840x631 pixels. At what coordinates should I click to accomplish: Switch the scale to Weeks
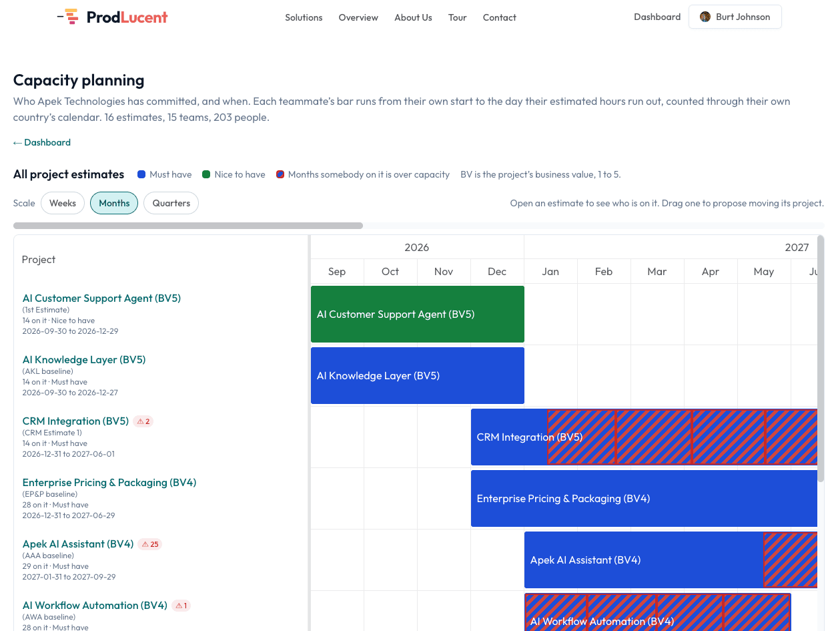point(63,203)
